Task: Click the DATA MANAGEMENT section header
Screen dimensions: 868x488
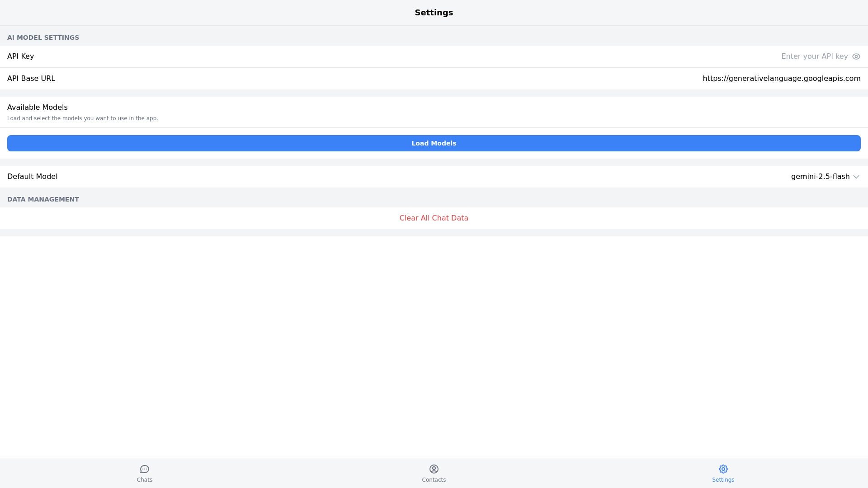Action: click(x=43, y=199)
